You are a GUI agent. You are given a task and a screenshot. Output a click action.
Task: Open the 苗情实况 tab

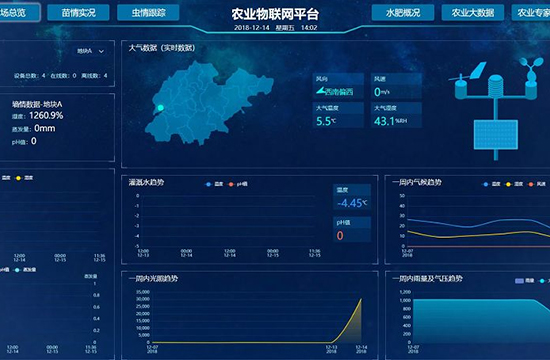pos(78,13)
